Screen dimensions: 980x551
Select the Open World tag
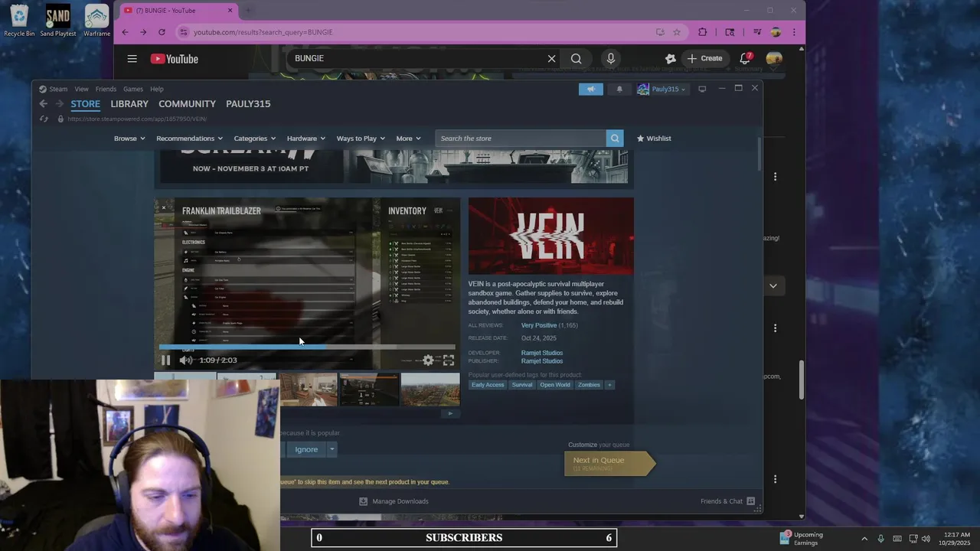[555, 385]
